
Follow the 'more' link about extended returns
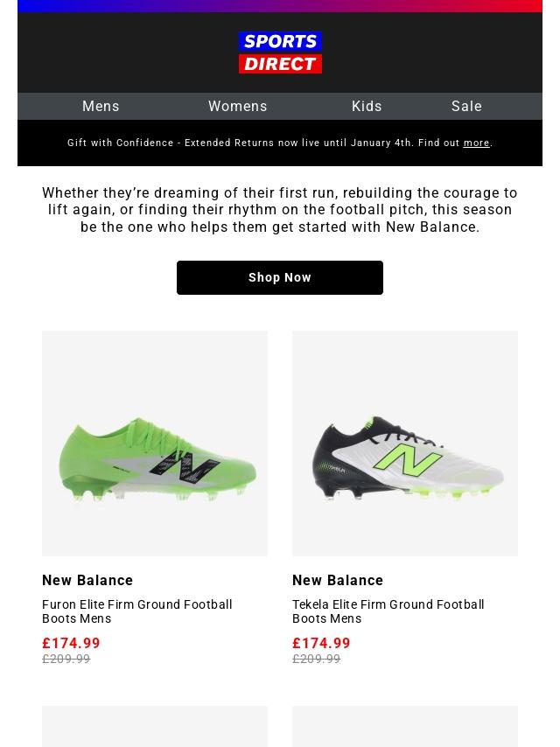click(476, 143)
